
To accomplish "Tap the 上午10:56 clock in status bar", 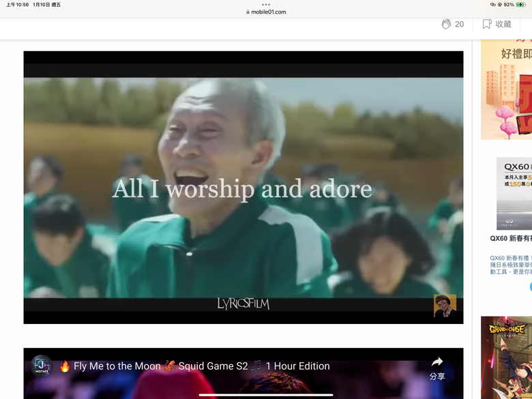I will click(x=17, y=5).
